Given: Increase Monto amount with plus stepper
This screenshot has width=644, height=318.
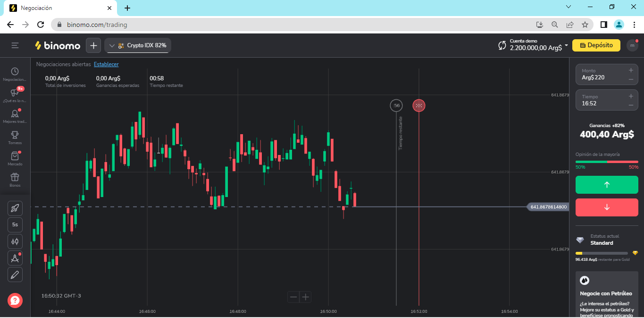Looking at the screenshot, I should click(x=631, y=70).
